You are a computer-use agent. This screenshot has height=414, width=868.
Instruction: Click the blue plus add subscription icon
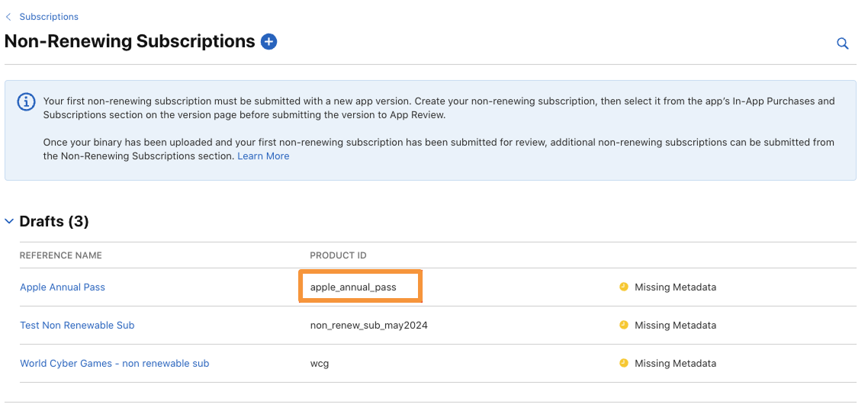coord(268,42)
